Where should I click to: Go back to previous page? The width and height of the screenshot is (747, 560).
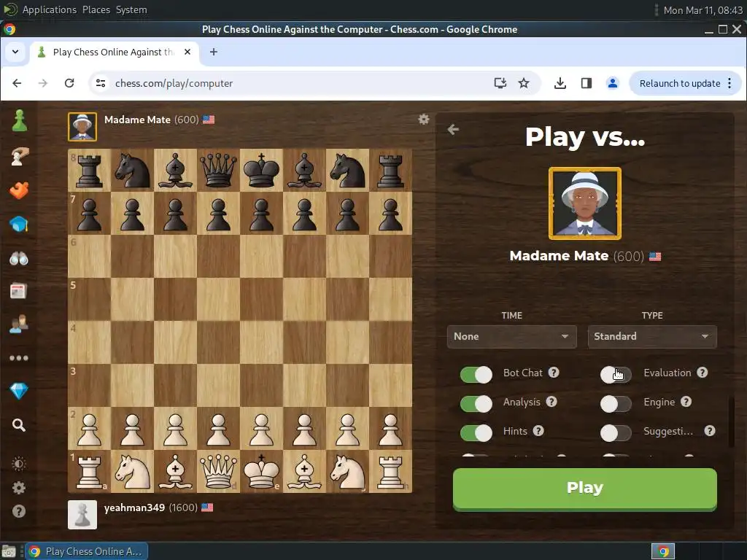tap(18, 83)
